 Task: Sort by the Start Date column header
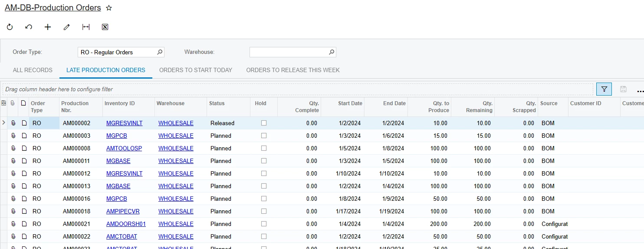(343, 106)
